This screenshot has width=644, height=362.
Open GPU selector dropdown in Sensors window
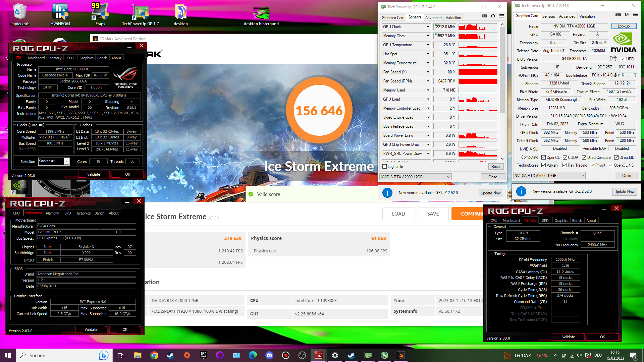[x=416, y=177]
